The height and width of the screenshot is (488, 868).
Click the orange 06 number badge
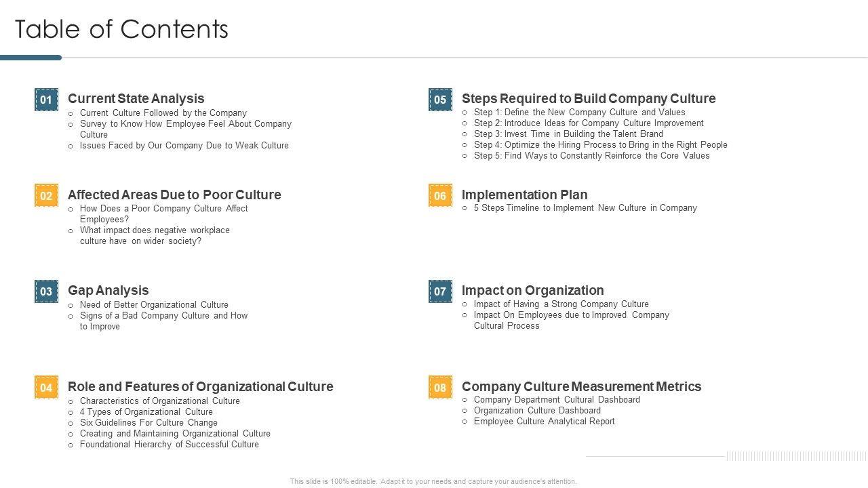point(440,196)
